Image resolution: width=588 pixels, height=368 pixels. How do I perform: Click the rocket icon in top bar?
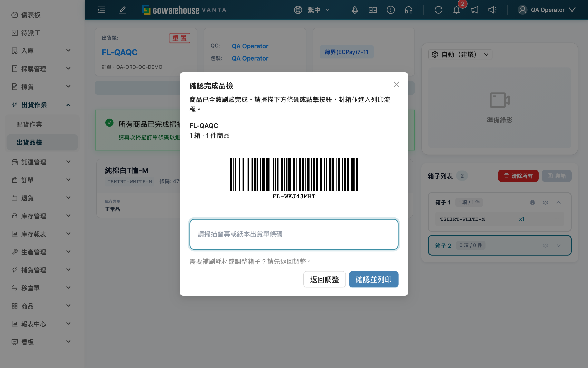point(355,10)
